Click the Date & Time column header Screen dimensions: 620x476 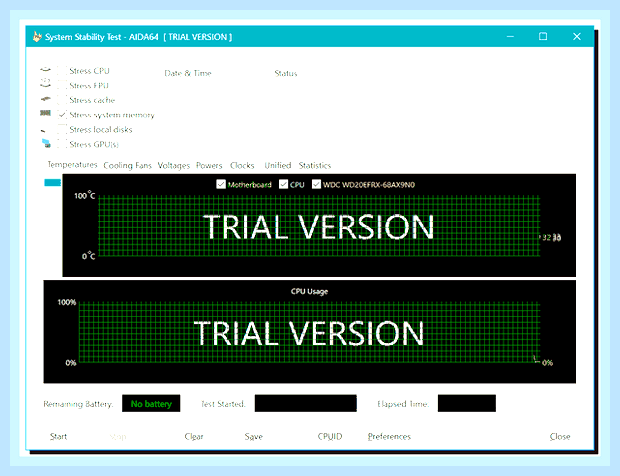[x=188, y=73]
